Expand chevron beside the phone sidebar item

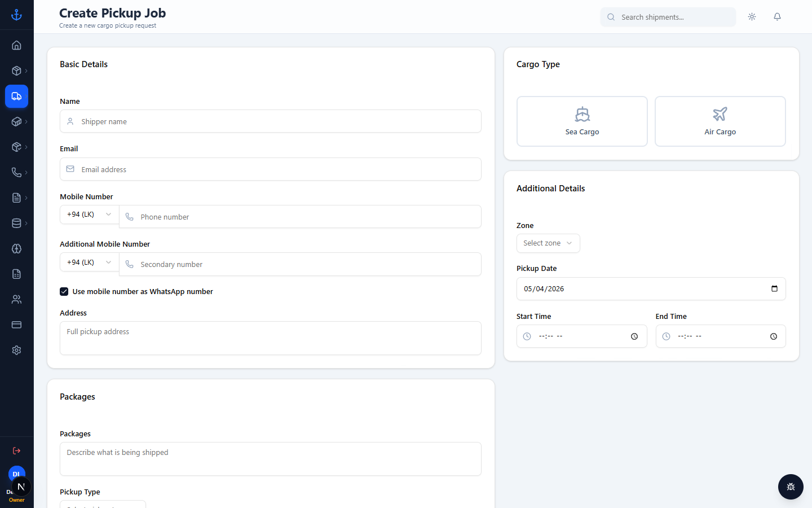26,172
